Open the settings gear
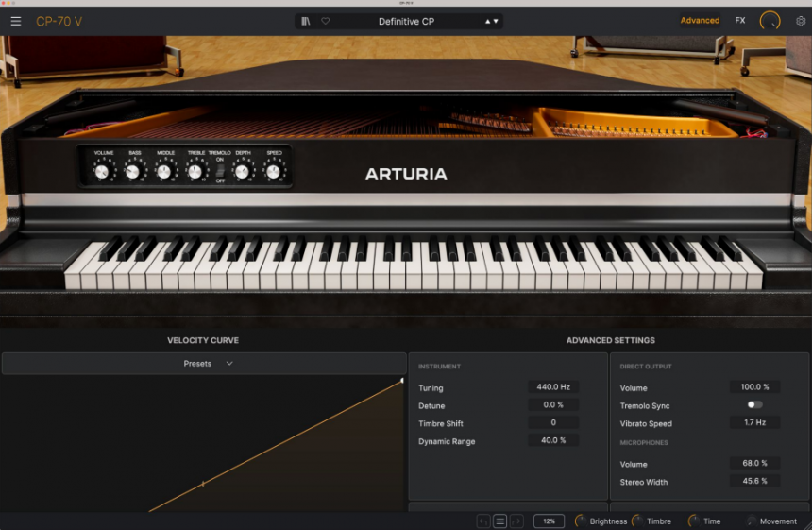The width and height of the screenshot is (812, 530). (801, 21)
